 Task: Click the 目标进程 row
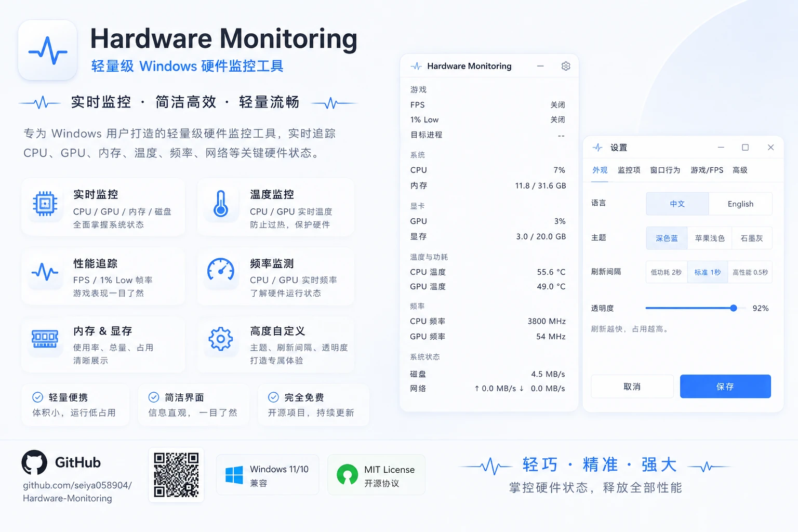pos(488,135)
